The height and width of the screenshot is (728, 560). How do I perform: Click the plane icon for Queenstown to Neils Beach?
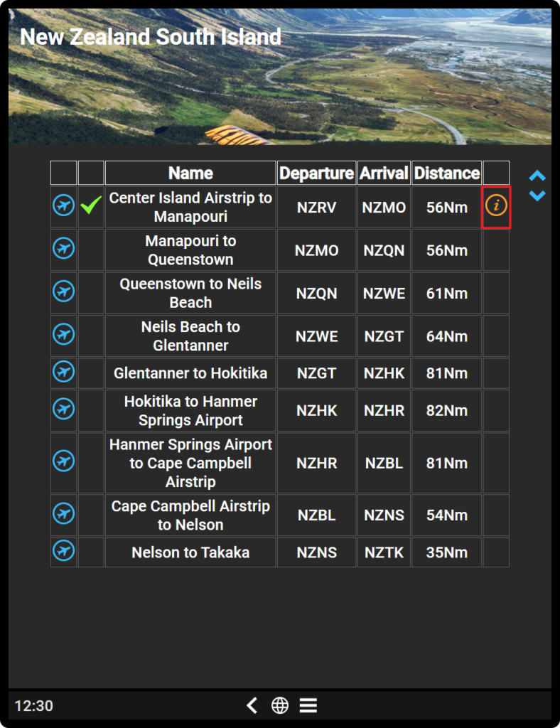point(63,291)
